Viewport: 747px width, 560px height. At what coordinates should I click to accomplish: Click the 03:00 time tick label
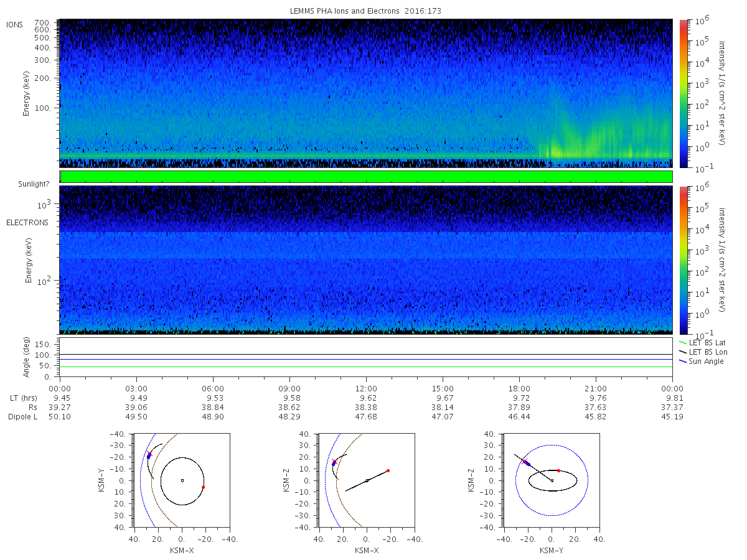point(136,388)
